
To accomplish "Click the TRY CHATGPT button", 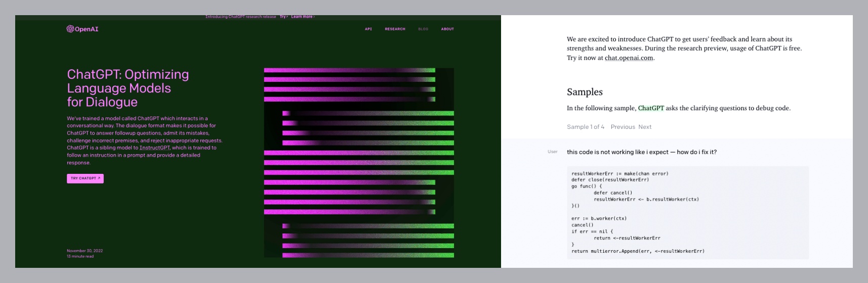I will pyautogui.click(x=85, y=178).
